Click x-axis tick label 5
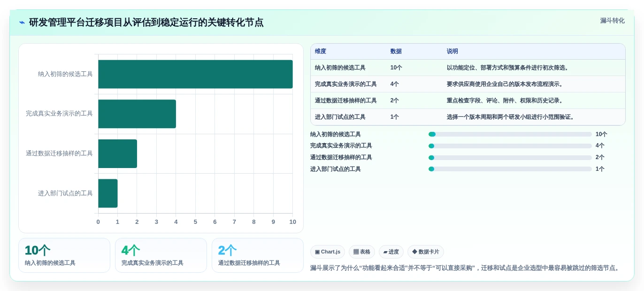 click(x=195, y=222)
